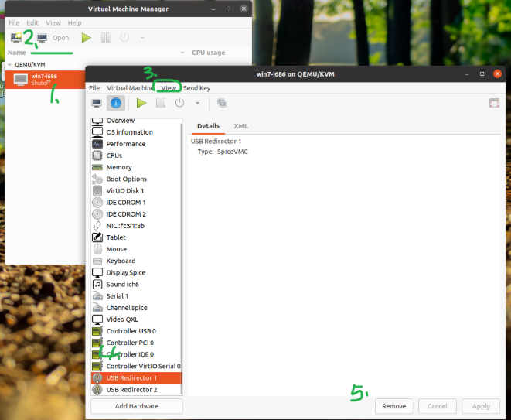Select the Performance entry
Viewport: 511px width, 420px height.
tap(136, 144)
